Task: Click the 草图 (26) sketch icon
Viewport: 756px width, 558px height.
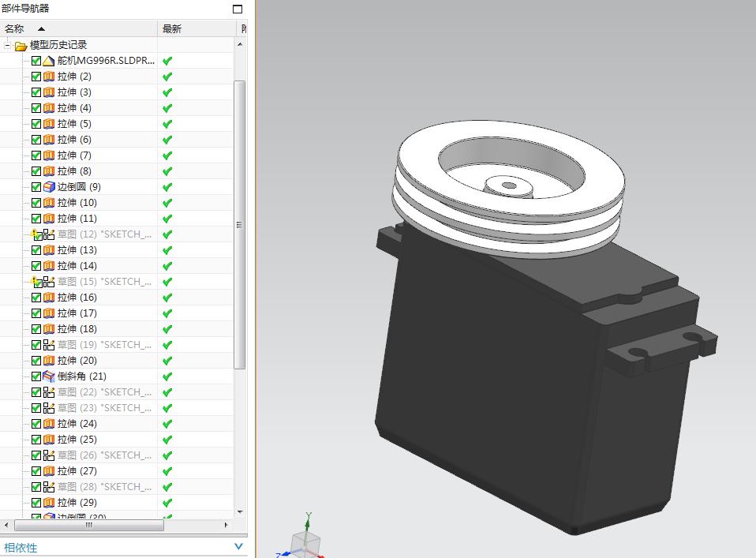Action: coord(49,455)
